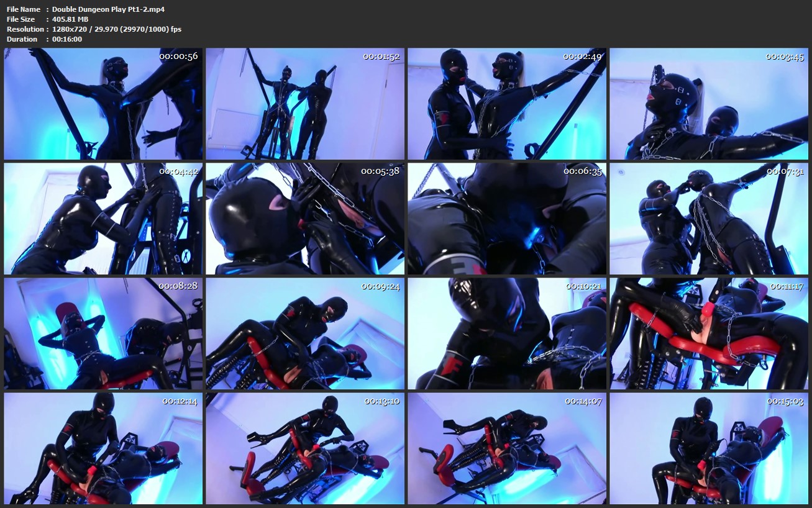Open the last frame stamped 00:15:03
Viewport: 812px width, 508px height.
tap(709, 448)
